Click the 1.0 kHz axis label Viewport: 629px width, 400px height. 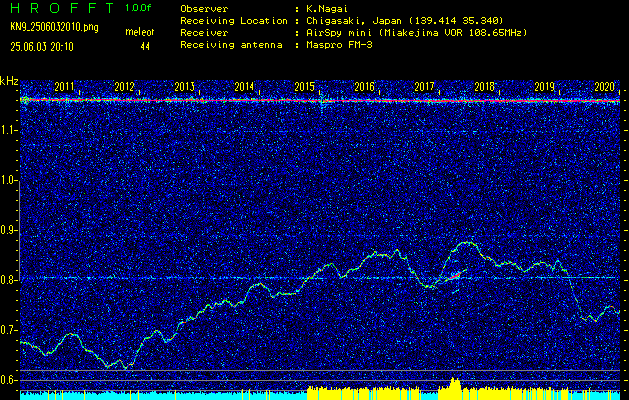(x=9, y=181)
